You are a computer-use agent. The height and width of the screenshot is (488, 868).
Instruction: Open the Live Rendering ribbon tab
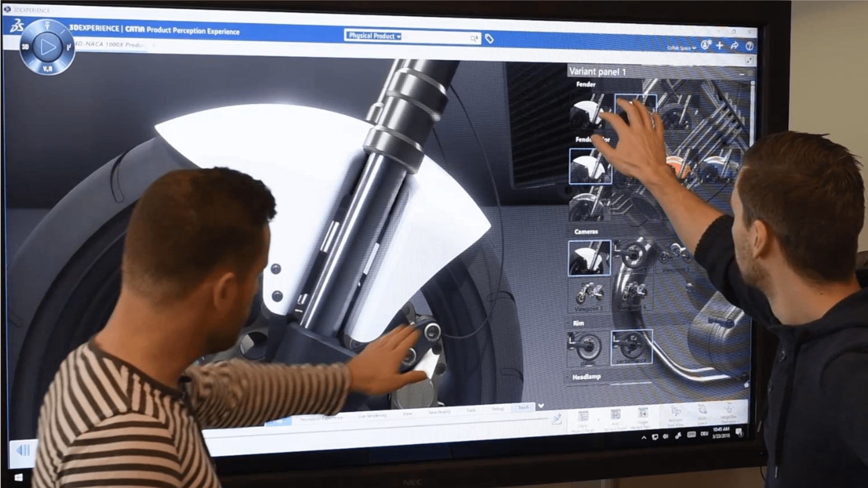click(x=373, y=415)
